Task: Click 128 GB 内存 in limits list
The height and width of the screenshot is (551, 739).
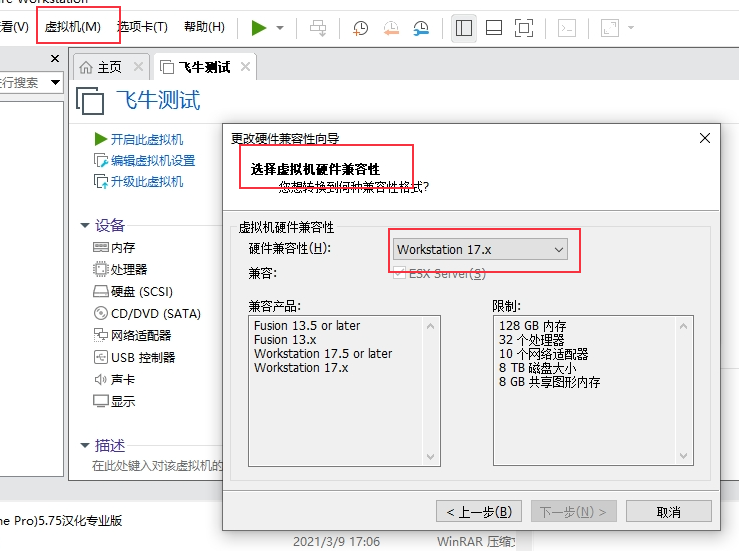Action: coord(533,326)
